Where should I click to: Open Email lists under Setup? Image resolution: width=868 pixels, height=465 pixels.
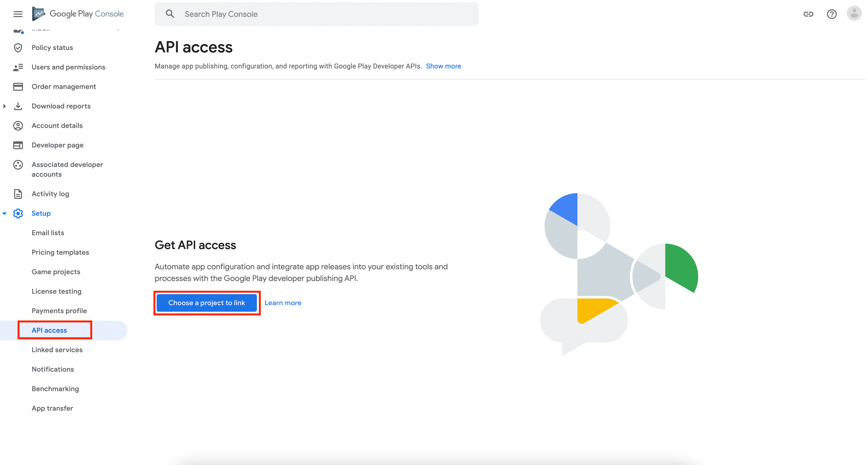point(48,233)
